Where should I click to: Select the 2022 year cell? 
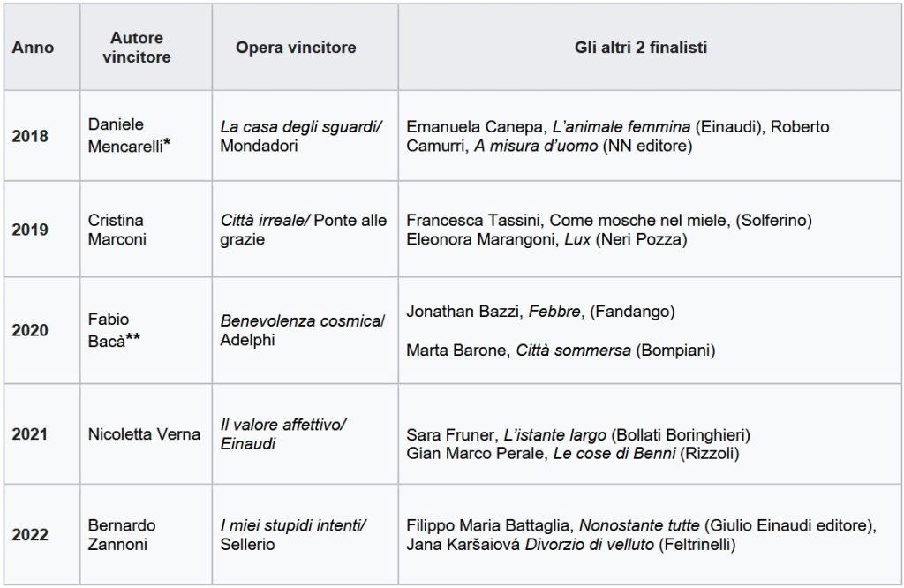click(x=30, y=535)
